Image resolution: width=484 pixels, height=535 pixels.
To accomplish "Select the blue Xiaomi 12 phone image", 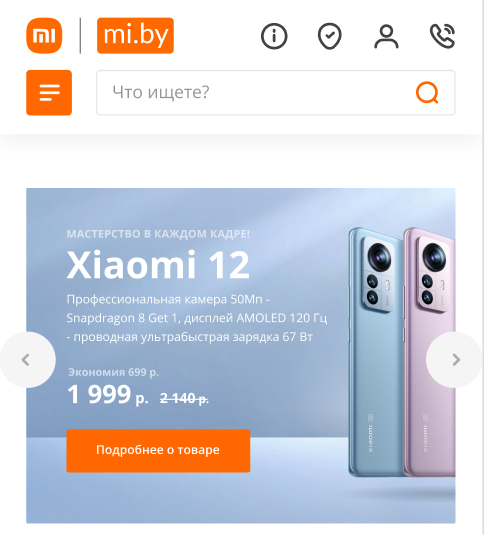I will click(377, 352).
